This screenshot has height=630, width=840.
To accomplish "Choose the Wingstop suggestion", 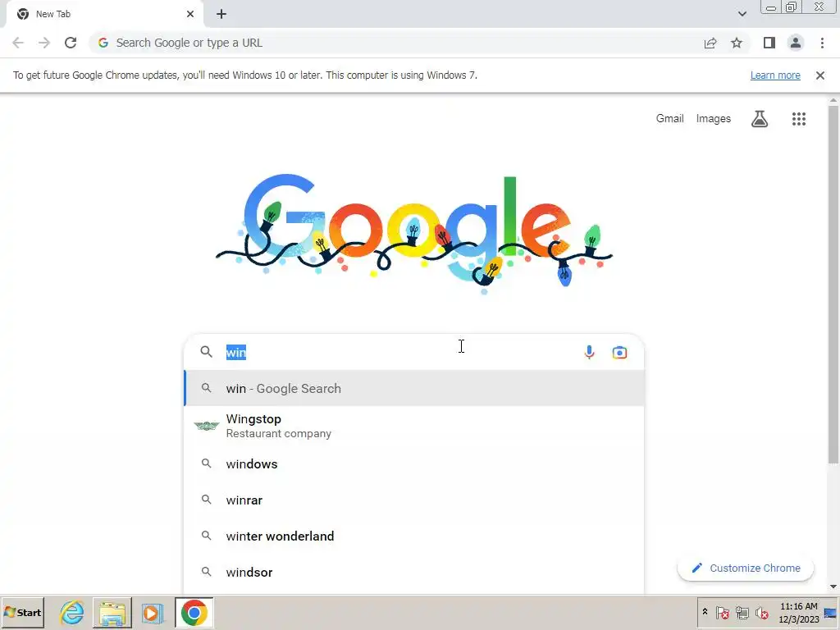I will click(x=414, y=426).
